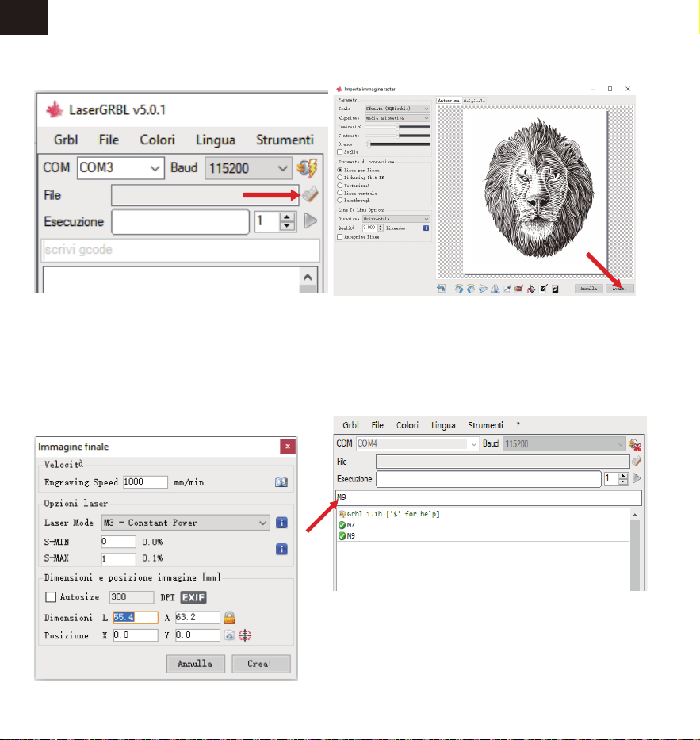Rotate image counter-clockwise icon in raster import
Image resolution: width=700 pixels, height=740 pixels.
pos(470,289)
